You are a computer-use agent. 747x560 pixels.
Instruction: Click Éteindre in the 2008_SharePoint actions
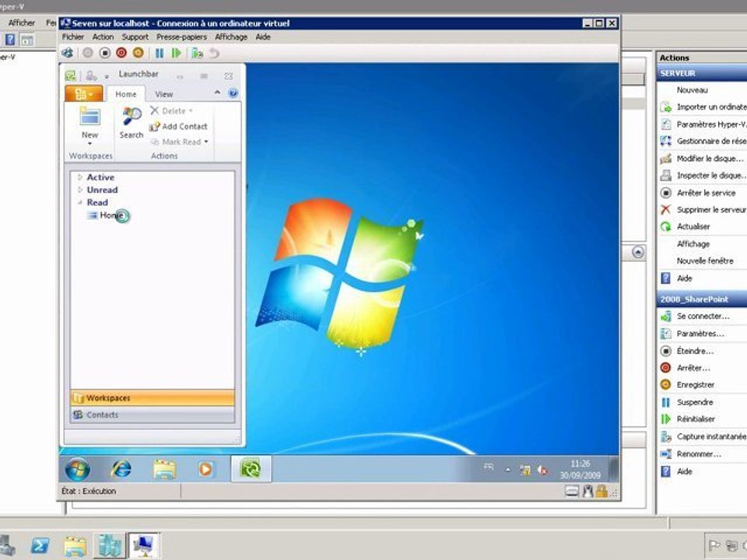point(687,351)
